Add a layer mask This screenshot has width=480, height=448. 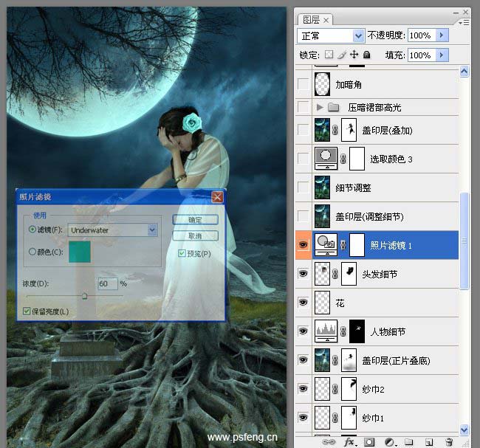click(x=369, y=442)
